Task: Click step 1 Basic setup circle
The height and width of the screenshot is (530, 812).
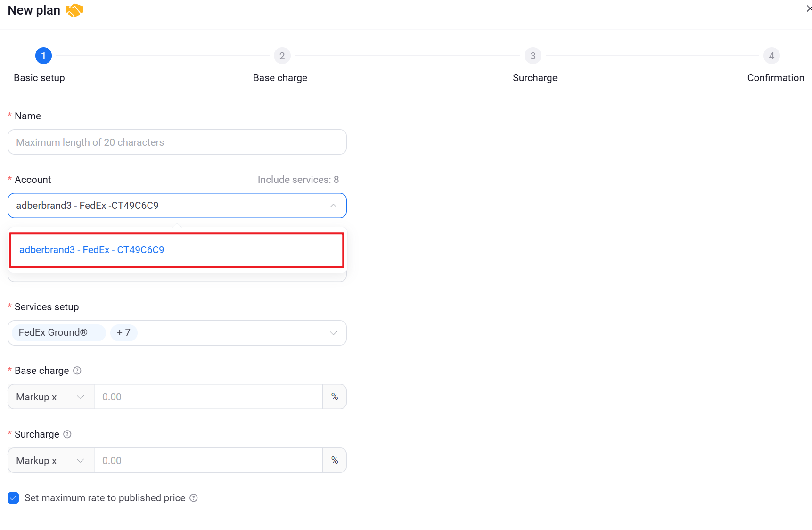Action: (43, 56)
